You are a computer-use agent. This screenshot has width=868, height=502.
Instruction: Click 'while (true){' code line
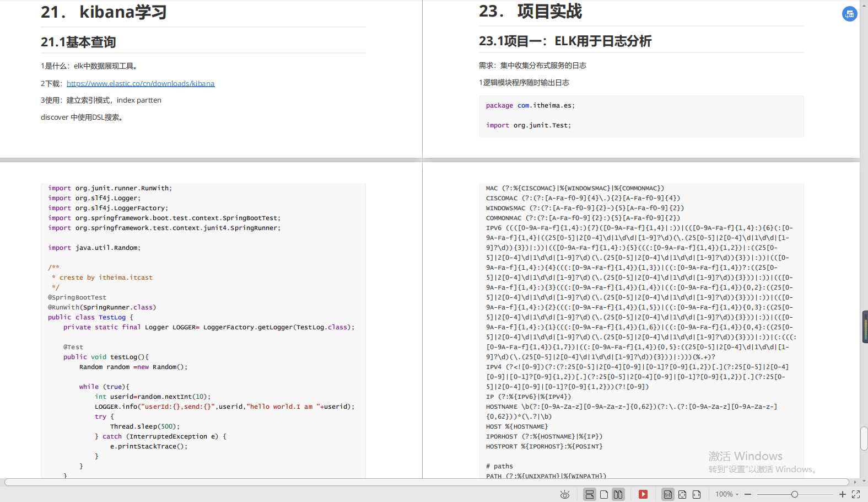[x=104, y=387]
